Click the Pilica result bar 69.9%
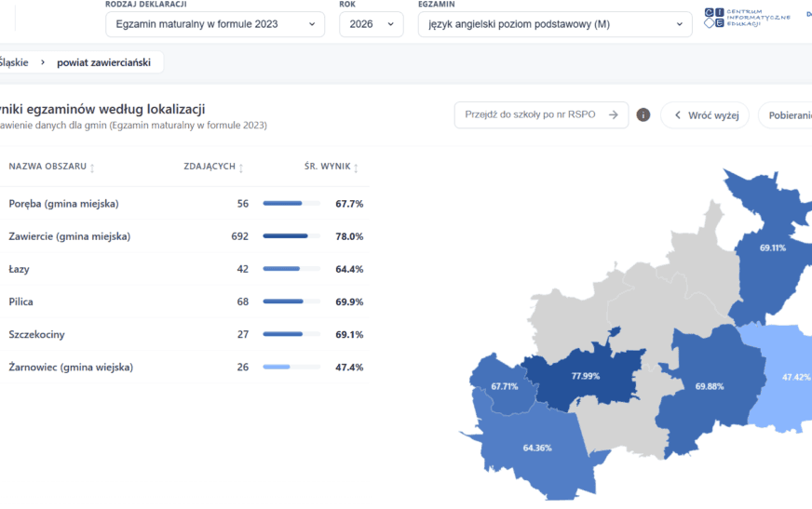This screenshot has height=509, width=812. 291,301
